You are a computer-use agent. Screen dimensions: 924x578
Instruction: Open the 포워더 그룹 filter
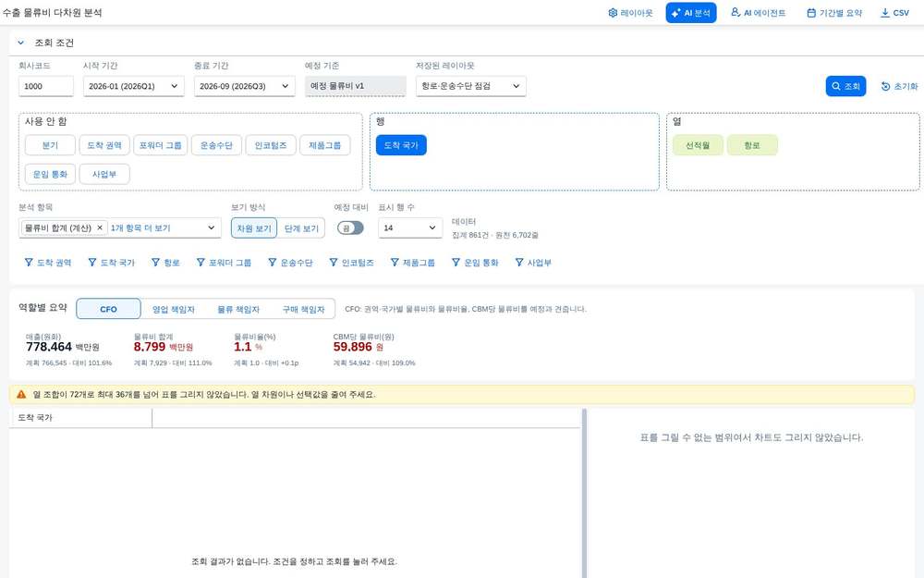[224, 263]
